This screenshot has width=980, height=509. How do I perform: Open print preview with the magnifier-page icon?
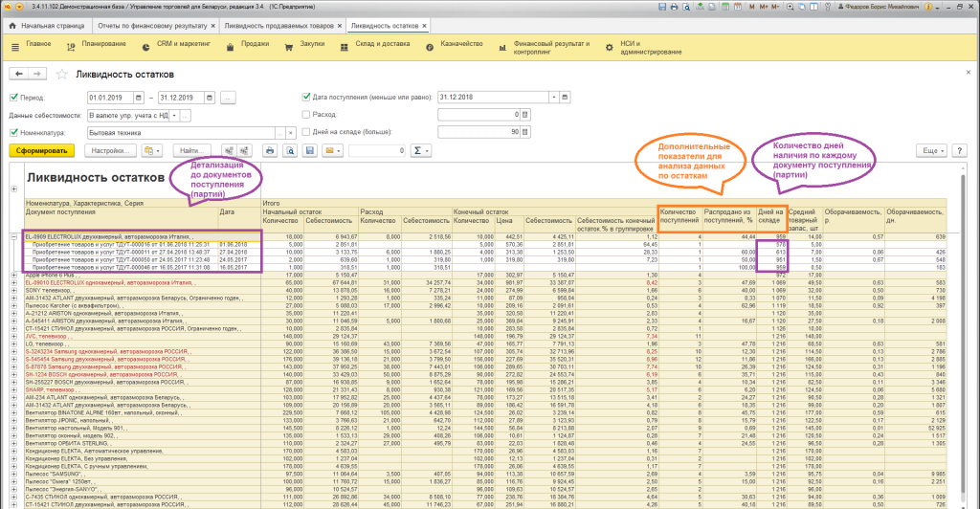[x=289, y=150]
